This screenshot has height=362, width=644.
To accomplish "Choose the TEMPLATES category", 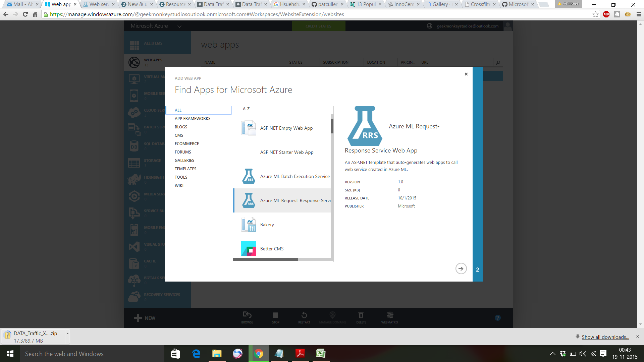I will 185,169.
